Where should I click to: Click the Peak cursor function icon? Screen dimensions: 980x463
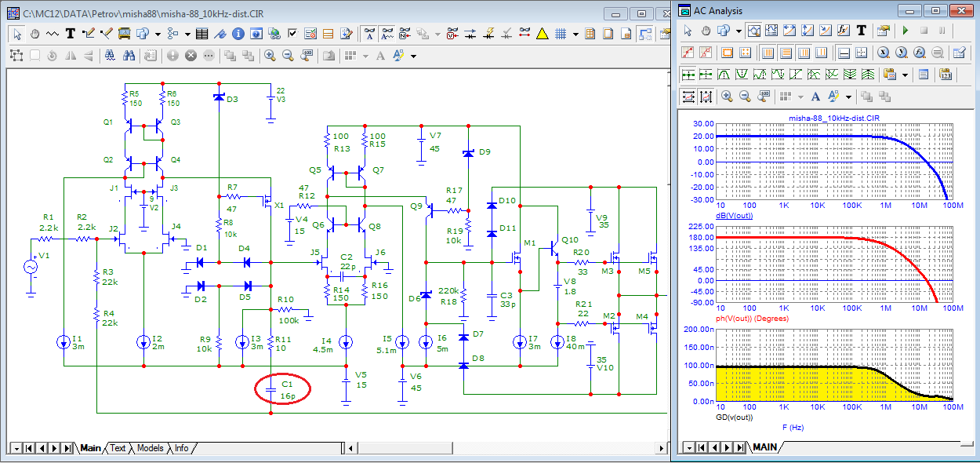click(724, 75)
